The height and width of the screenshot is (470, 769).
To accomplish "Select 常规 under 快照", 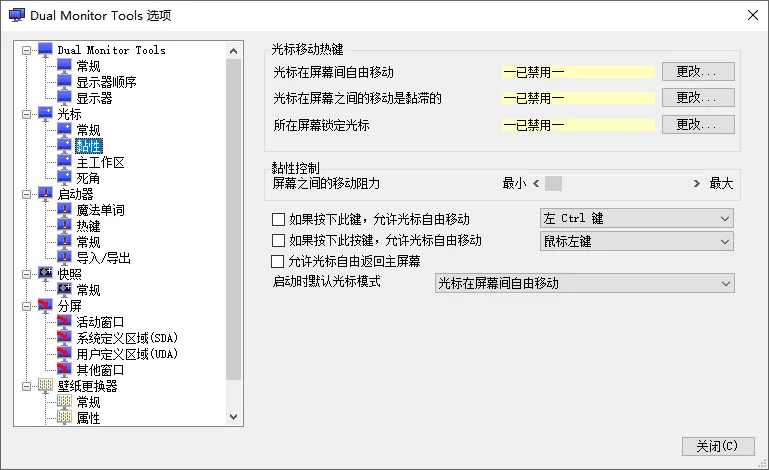I will point(88,290).
